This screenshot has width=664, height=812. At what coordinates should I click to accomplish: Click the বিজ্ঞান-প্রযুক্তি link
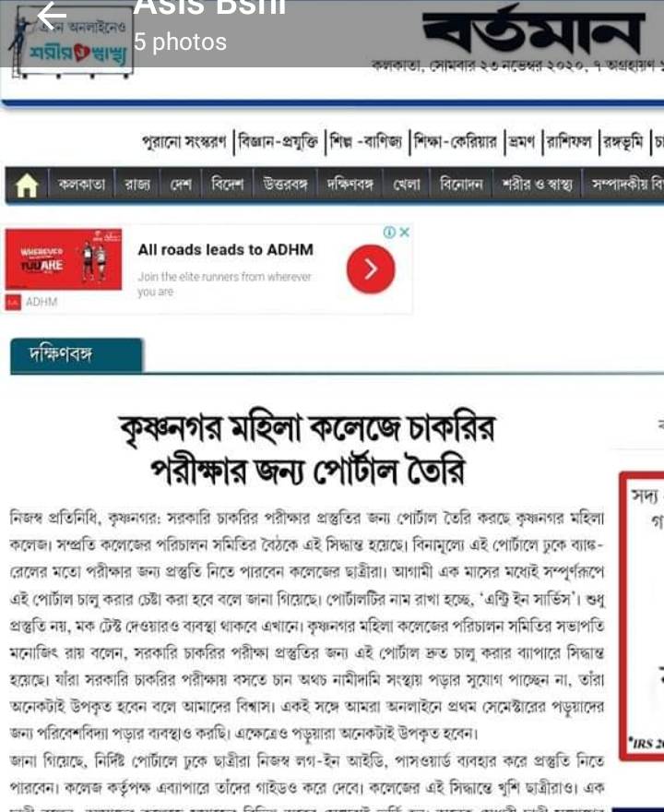coord(279,142)
